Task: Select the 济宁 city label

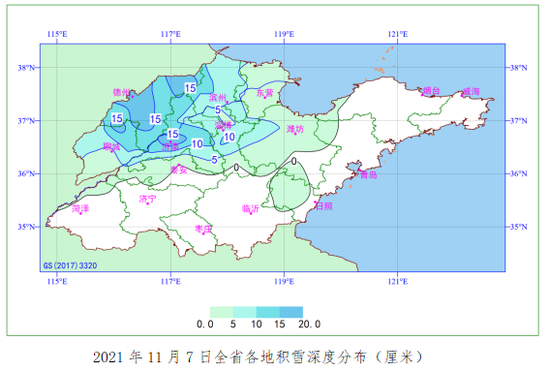Action: point(148,199)
